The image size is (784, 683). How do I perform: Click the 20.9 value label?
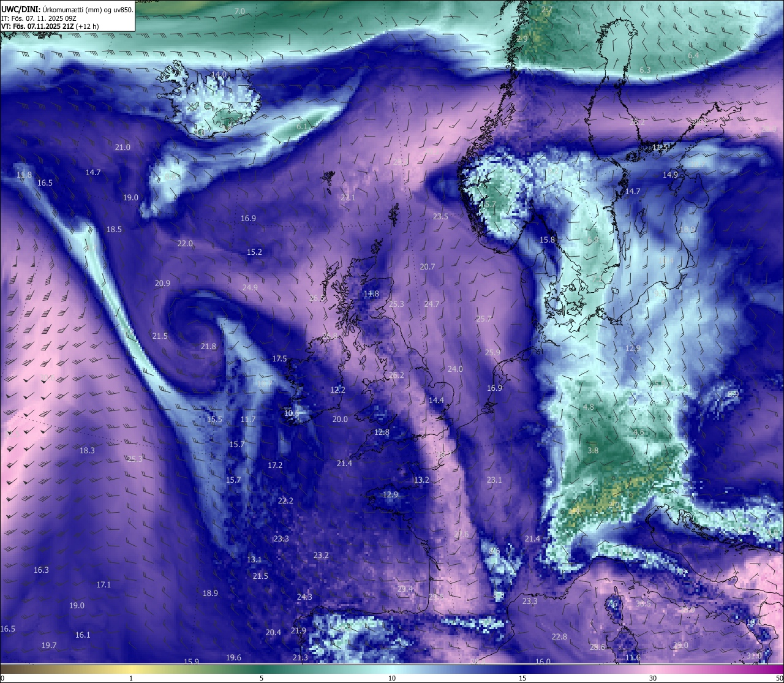[162, 284]
